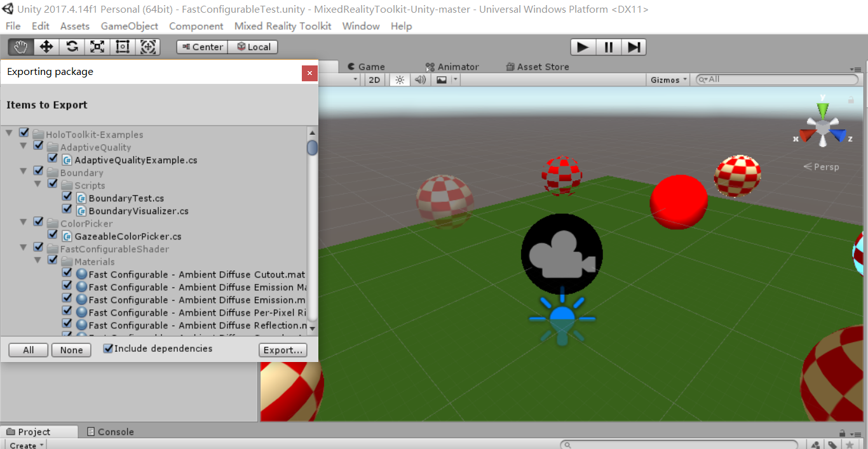Click the blue light bulb gizmo
This screenshot has width=868, height=449.
pos(562,318)
